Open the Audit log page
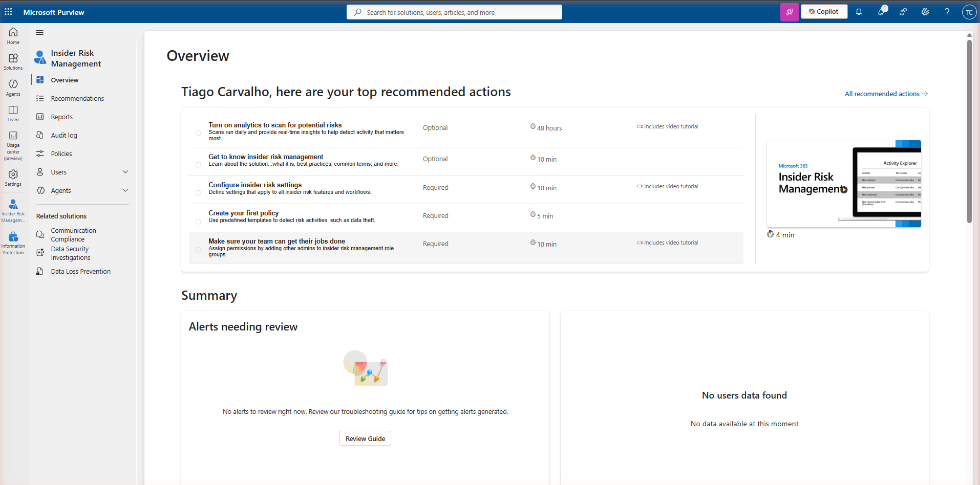 pos(63,135)
